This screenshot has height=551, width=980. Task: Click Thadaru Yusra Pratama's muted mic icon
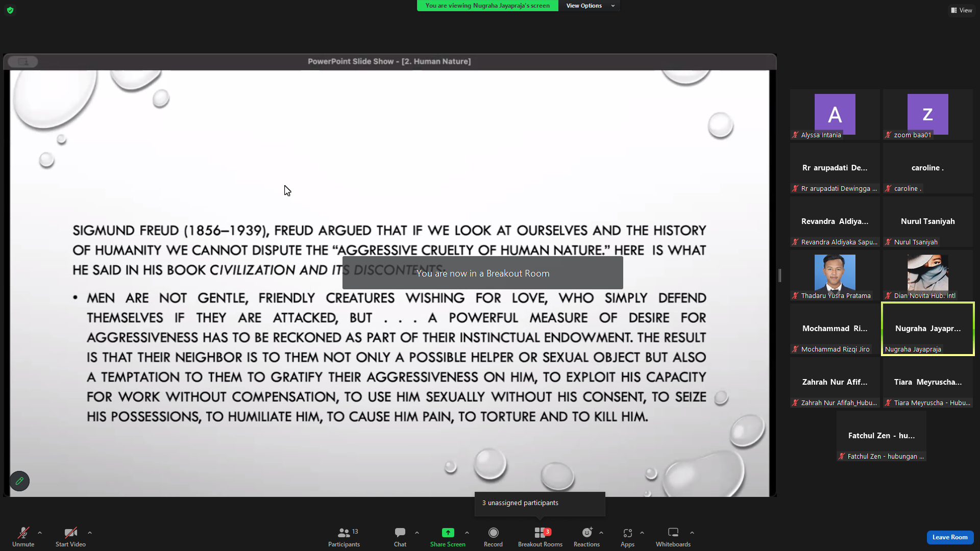pos(795,296)
